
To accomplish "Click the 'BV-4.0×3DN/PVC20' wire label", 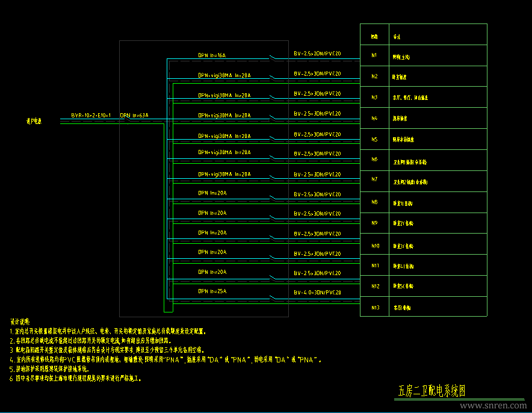I will [x=317, y=292].
